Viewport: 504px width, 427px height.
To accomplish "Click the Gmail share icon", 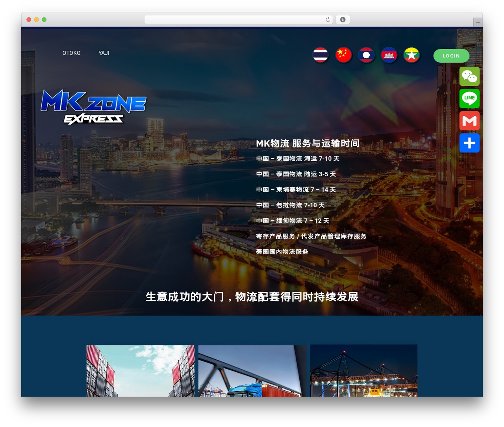I will tap(469, 121).
